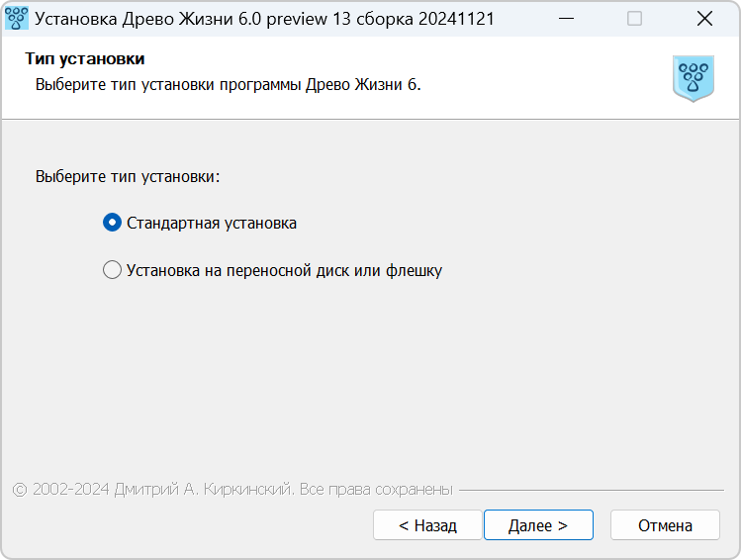Click the 'Стандартная установка' label text

tap(212, 223)
